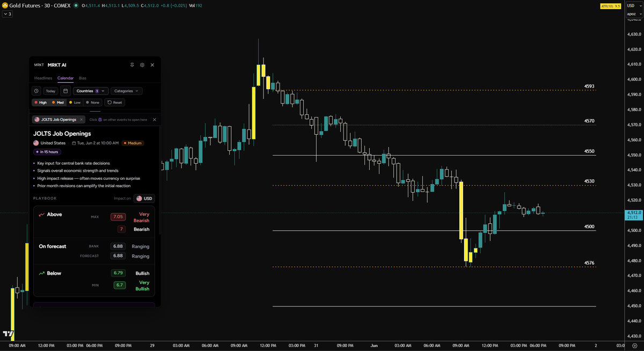
Task: Click the Below green trend icon
Action: (41, 273)
